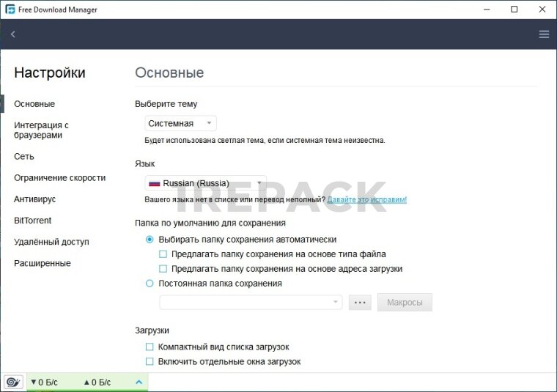Click the Russian flag icon
The height and width of the screenshot is (392, 557).
coord(154,183)
